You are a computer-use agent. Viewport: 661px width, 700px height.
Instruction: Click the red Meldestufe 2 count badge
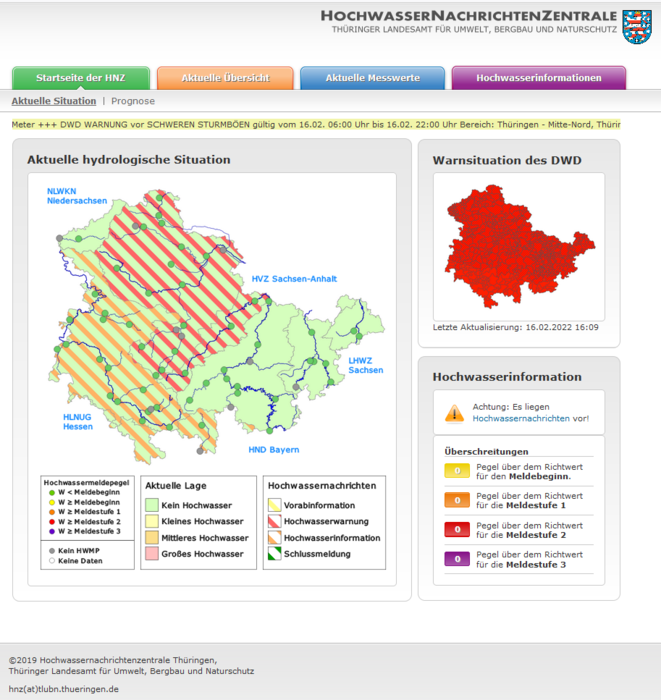point(457,530)
